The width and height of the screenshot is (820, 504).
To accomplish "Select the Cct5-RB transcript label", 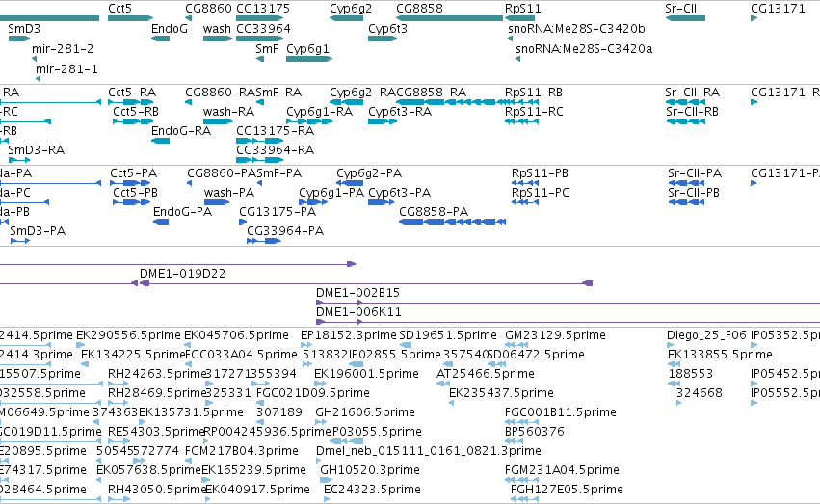I will coord(136,112).
